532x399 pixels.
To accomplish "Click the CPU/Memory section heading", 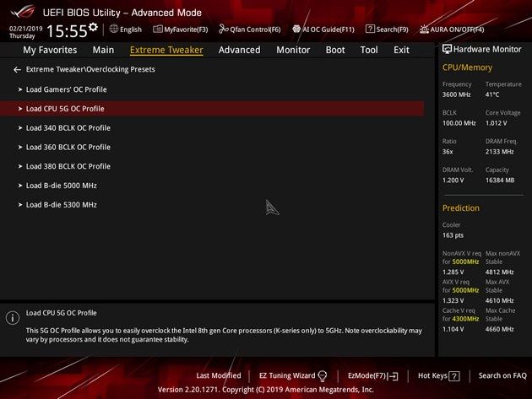I will tap(467, 67).
